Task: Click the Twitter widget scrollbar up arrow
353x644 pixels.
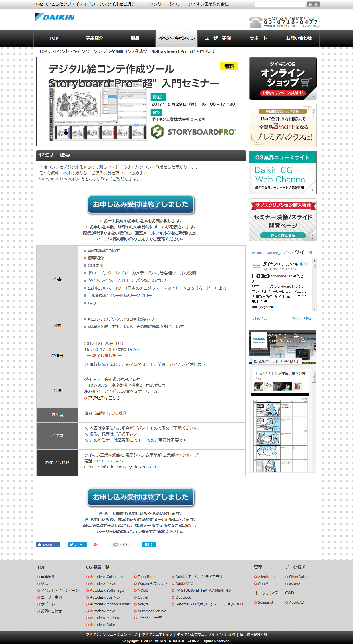Action: pyautogui.click(x=314, y=261)
